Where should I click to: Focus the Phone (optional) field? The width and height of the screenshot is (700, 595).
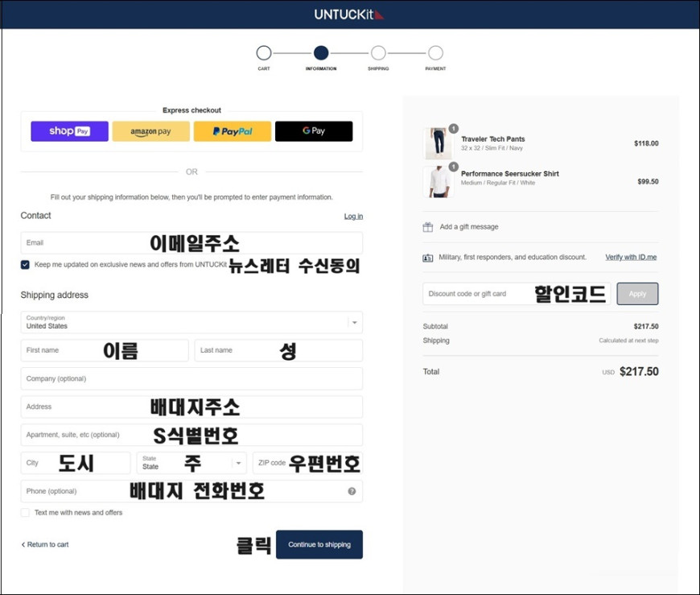click(x=191, y=491)
